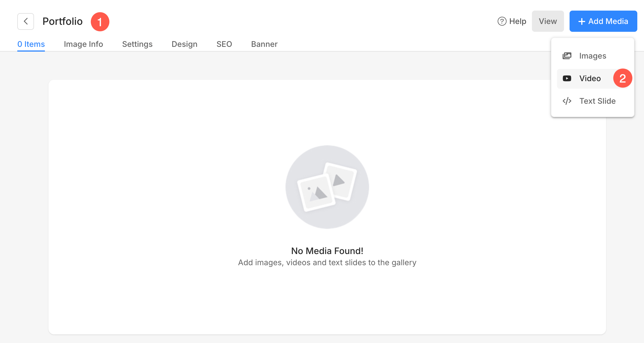Screen dimensions: 644x343
Task: Open the SEO tab
Action: [x=224, y=44]
